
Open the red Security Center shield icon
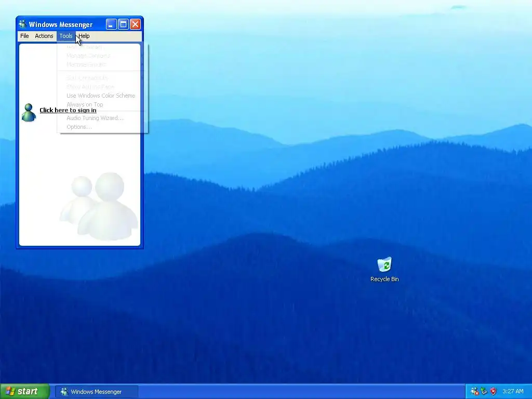coord(494,392)
